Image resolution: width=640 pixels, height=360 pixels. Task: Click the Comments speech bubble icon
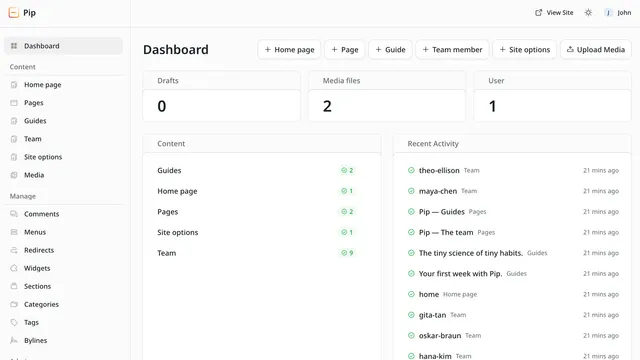pos(14,214)
